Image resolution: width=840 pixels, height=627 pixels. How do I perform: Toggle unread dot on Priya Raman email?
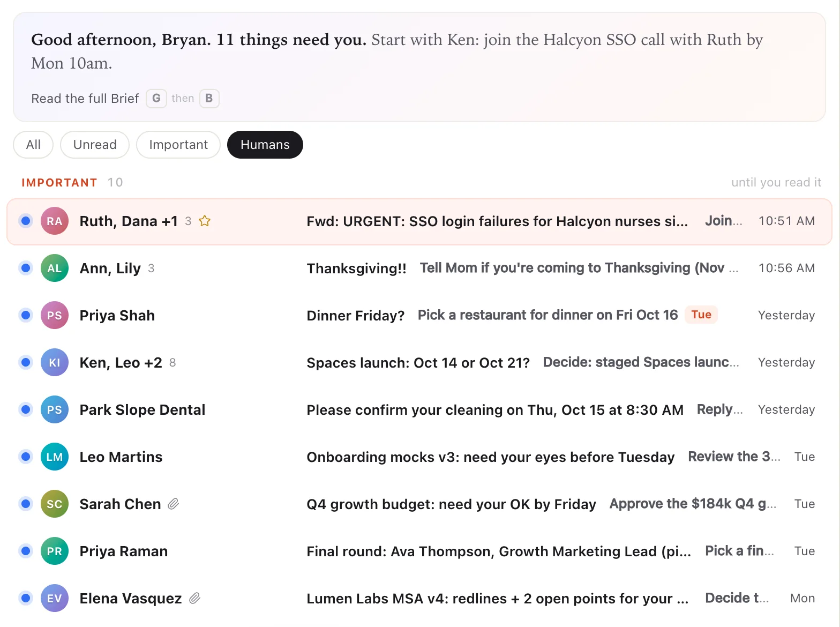pyautogui.click(x=25, y=551)
